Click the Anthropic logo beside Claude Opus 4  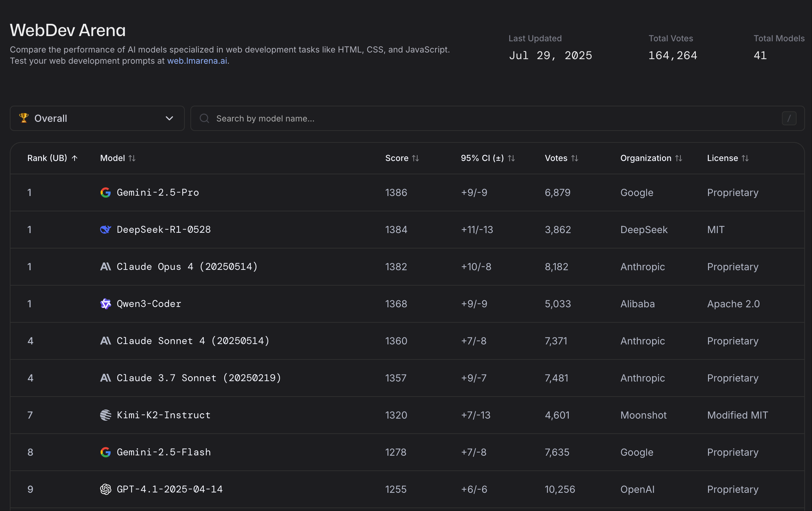click(x=105, y=267)
